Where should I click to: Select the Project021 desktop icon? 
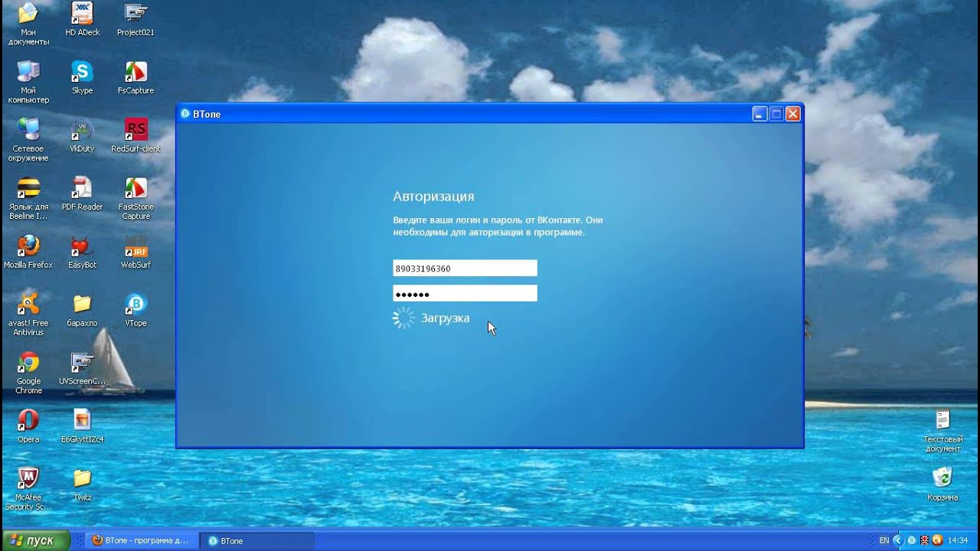tap(136, 19)
